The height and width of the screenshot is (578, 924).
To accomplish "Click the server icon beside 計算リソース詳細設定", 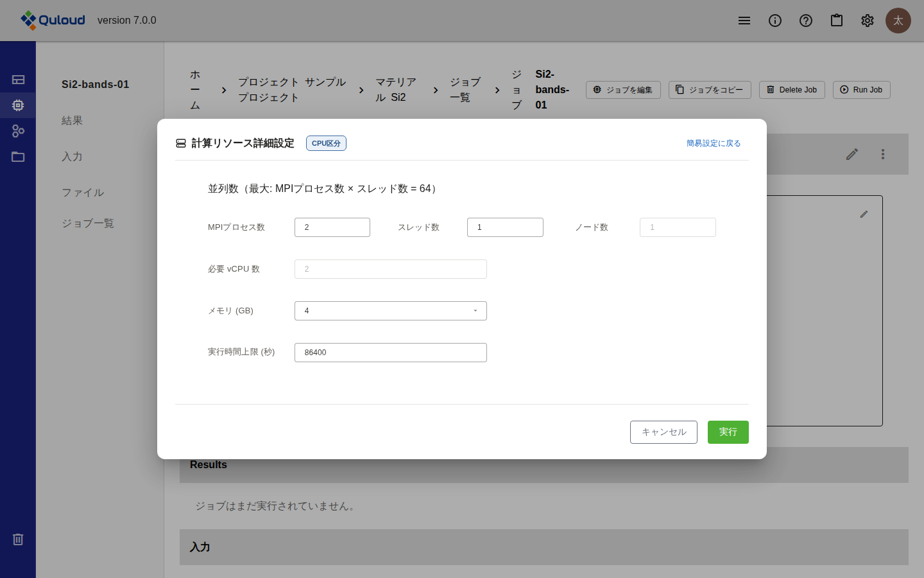I will point(181,143).
